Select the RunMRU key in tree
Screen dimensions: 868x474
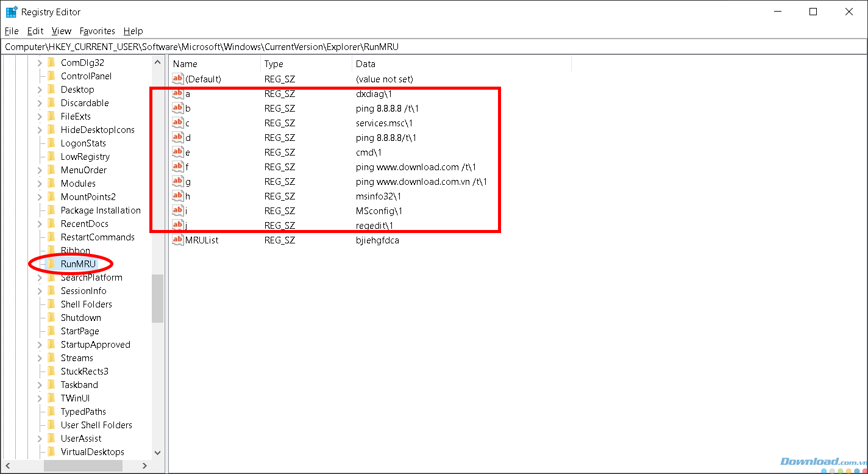(x=78, y=264)
